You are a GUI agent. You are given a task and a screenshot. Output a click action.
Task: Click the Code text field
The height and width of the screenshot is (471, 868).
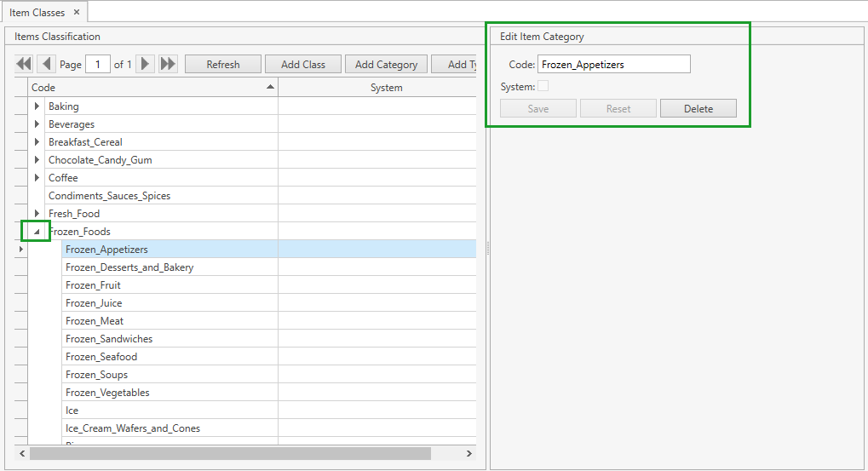click(613, 64)
